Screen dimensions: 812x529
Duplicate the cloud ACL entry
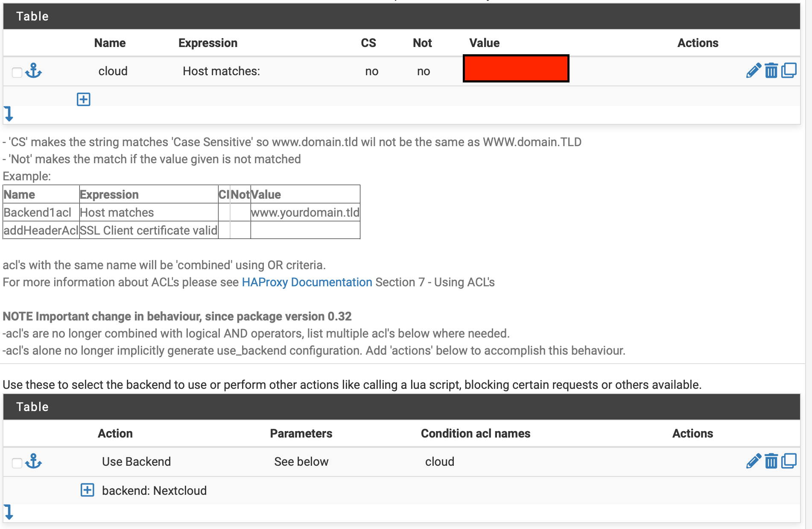pyautogui.click(x=789, y=71)
